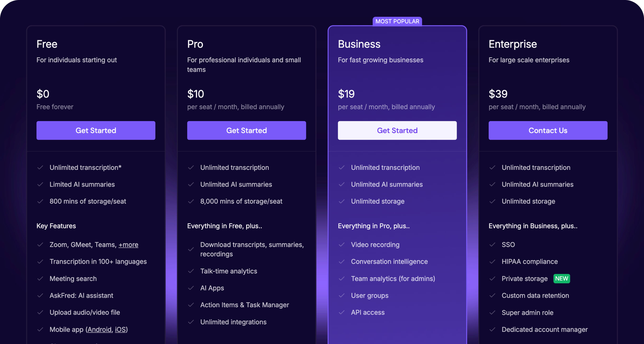The image size is (644, 344).
Task: Click the $19 Business price label
Action: [346, 94]
